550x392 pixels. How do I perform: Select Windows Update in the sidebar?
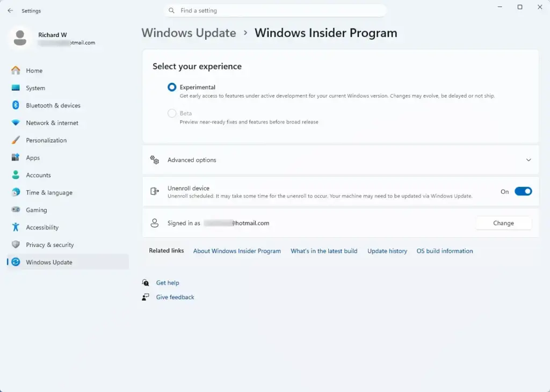[68, 262]
